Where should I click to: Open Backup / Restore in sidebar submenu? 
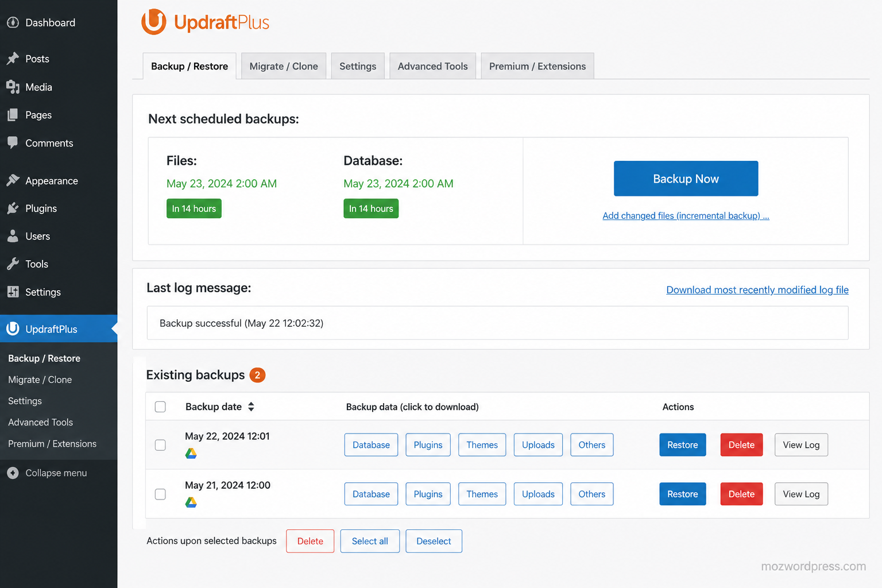[x=44, y=358]
